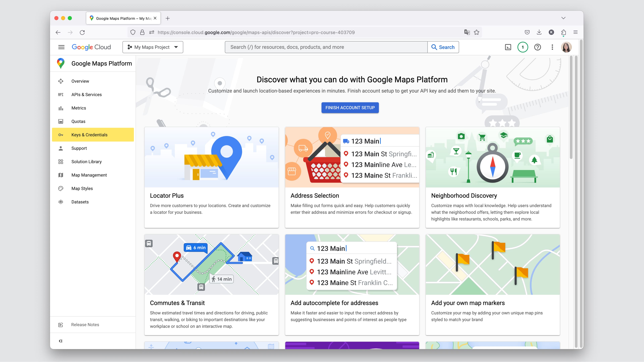This screenshot has width=644, height=362.
Task: Click the Save to Pocket icon
Action: click(527, 32)
